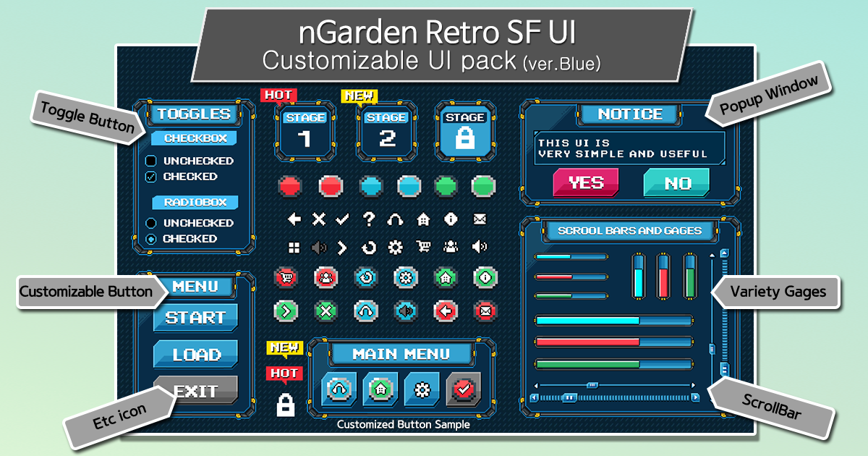Click the horizontal scrollbar left arrow button
868x456 pixels.
pyautogui.click(x=534, y=397)
